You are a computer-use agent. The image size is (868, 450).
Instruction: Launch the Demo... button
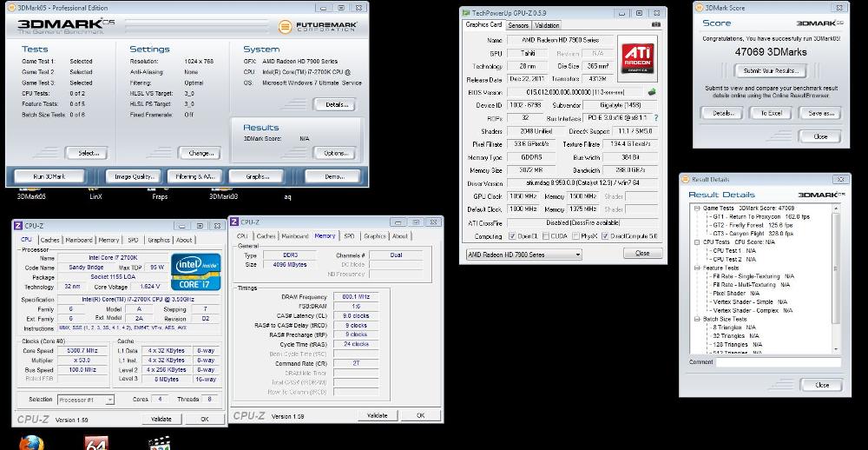[x=332, y=176]
